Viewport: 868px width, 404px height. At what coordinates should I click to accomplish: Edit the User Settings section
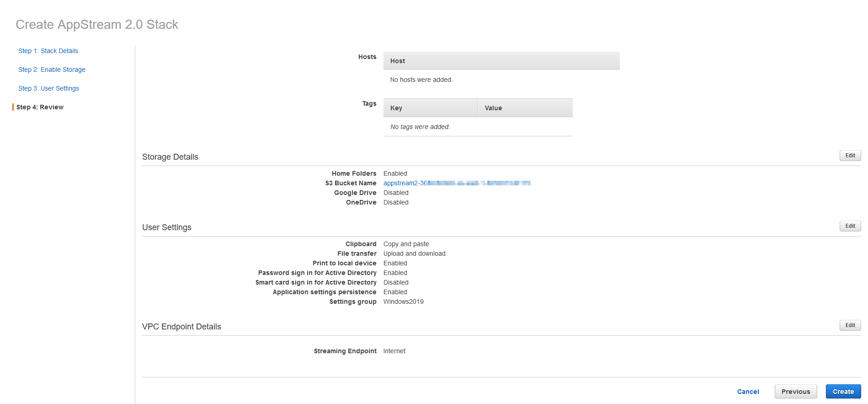pyautogui.click(x=850, y=226)
